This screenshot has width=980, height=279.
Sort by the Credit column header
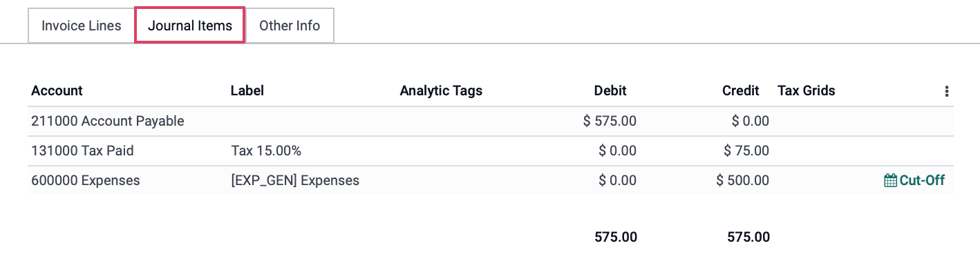click(741, 90)
